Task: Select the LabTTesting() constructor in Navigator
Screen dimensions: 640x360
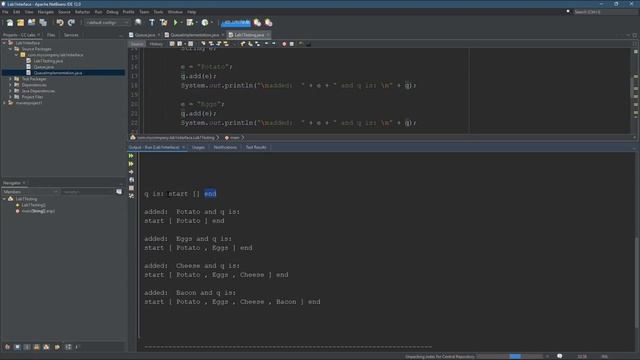Action: tap(33, 205)
